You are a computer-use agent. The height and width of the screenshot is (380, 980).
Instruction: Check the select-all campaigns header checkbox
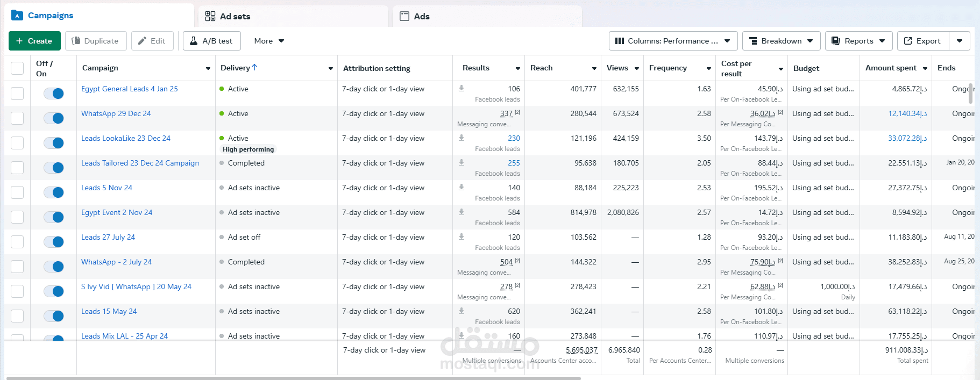pos(17,68)
